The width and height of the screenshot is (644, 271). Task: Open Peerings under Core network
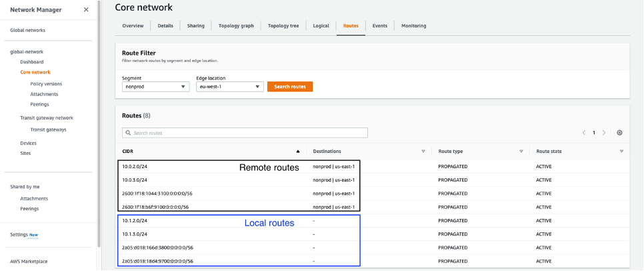pyautogui.click(x=39, y=104)
